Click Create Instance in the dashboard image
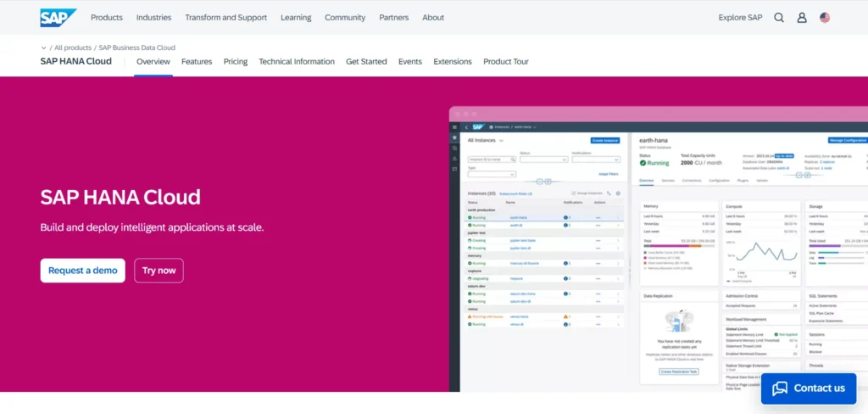Screen dimensions: 868x414 (x=605, y=141)
